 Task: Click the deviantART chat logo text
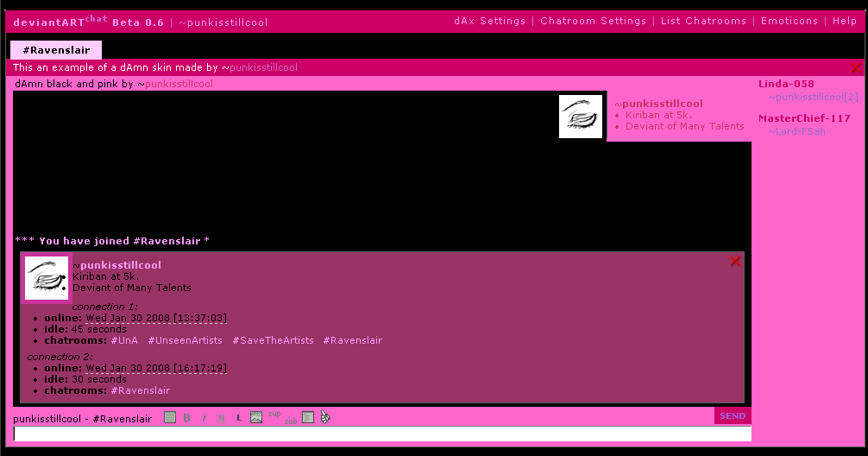(x=60, y=22)
